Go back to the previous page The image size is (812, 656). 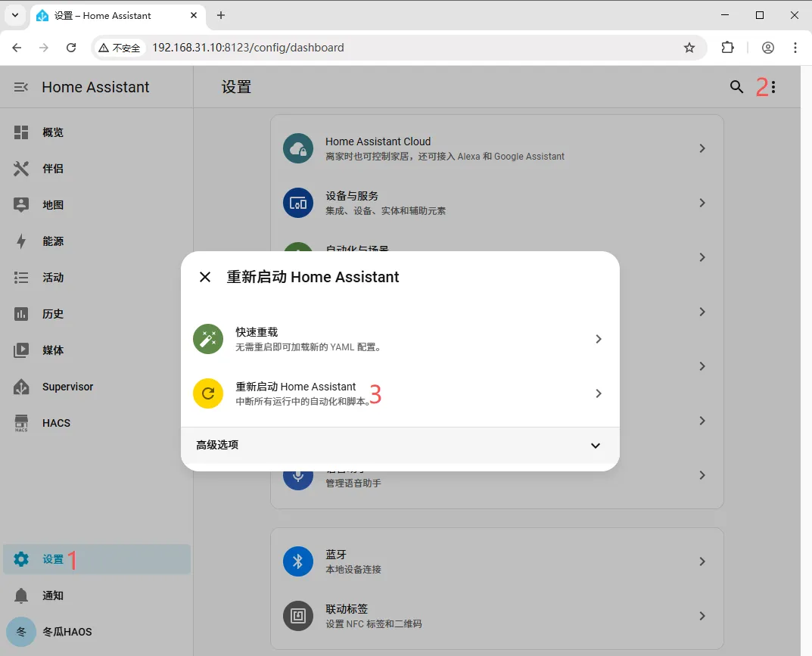tap(17, 48)
